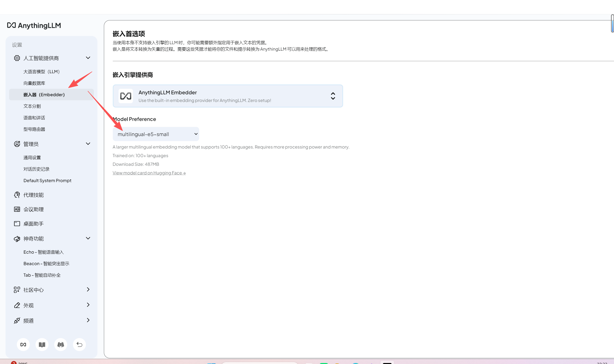Click the 嵌入引擎提供商 section heading
Image resolution: width=614 pixels, height=364 pixels.
[133, 75]
